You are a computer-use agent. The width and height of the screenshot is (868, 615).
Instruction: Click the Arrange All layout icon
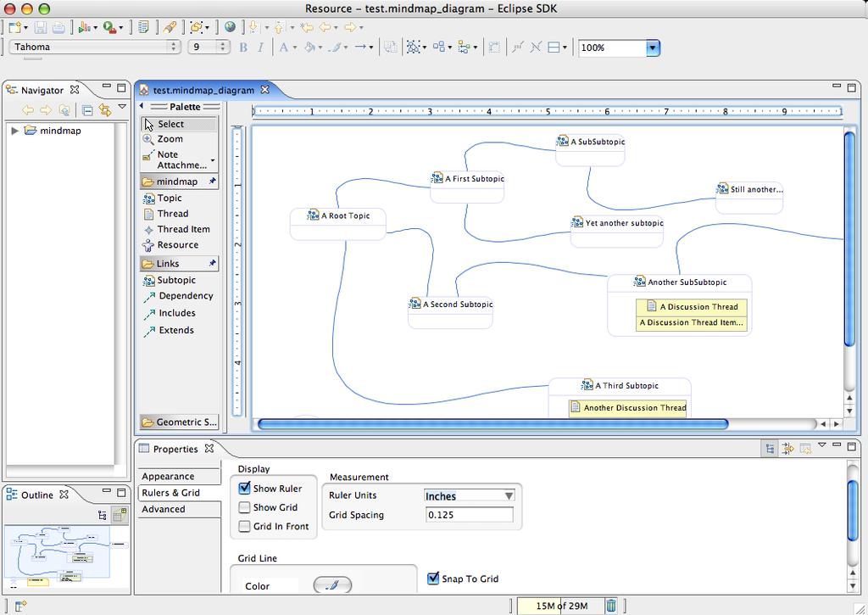click(x=439, y=48)
